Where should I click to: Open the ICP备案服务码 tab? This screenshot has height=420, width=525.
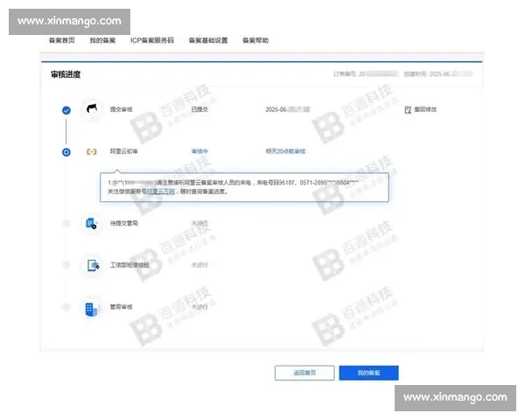(152, 40)
